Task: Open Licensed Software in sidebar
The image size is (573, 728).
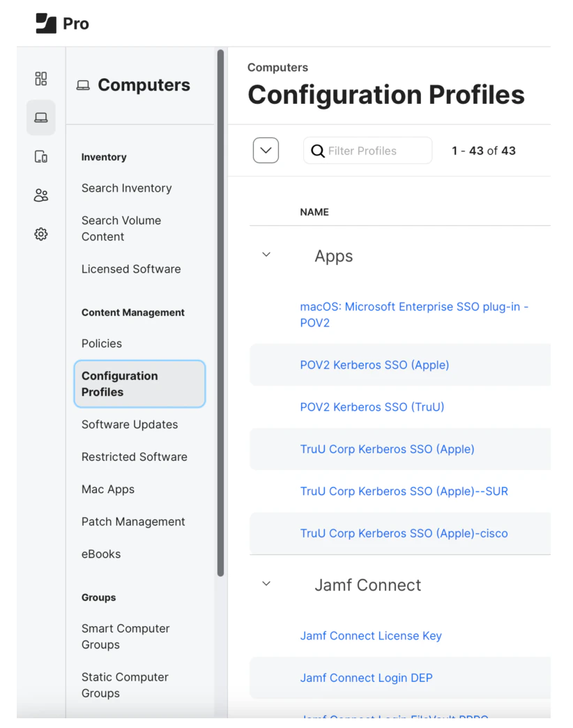Action: [131, 269]
